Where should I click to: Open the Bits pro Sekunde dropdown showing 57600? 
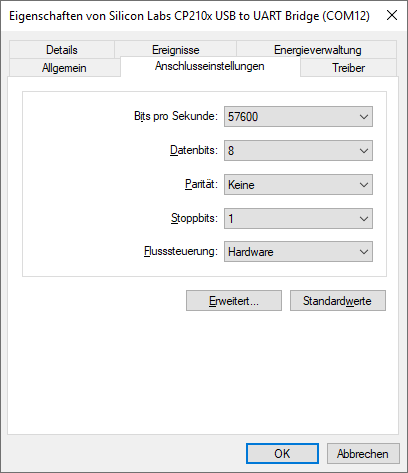[x=298, y=117]
